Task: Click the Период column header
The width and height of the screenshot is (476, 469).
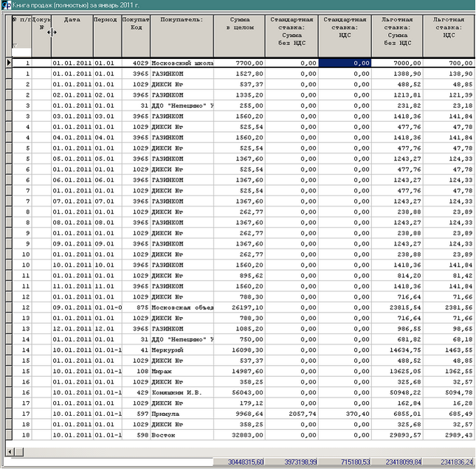Action: pyautogui.click(x=107, y=36)
